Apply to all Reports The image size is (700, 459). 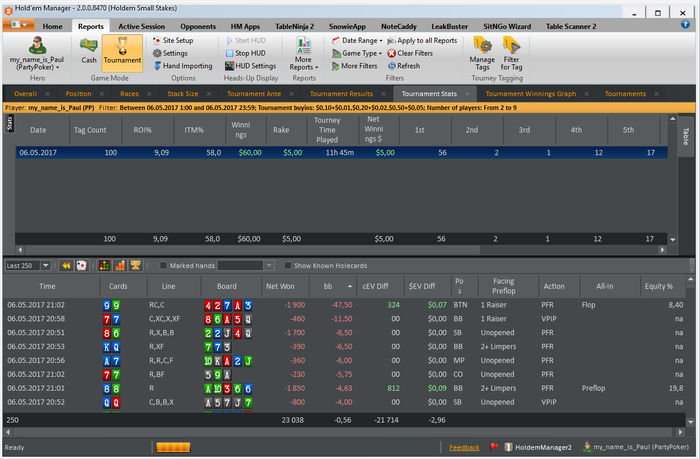[x=422, y=40]
